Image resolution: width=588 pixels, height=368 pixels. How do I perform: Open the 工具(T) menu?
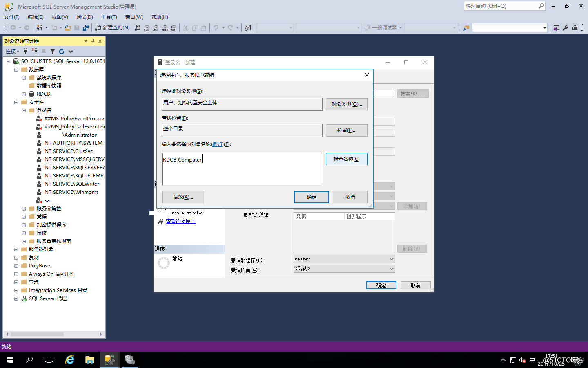109,17
